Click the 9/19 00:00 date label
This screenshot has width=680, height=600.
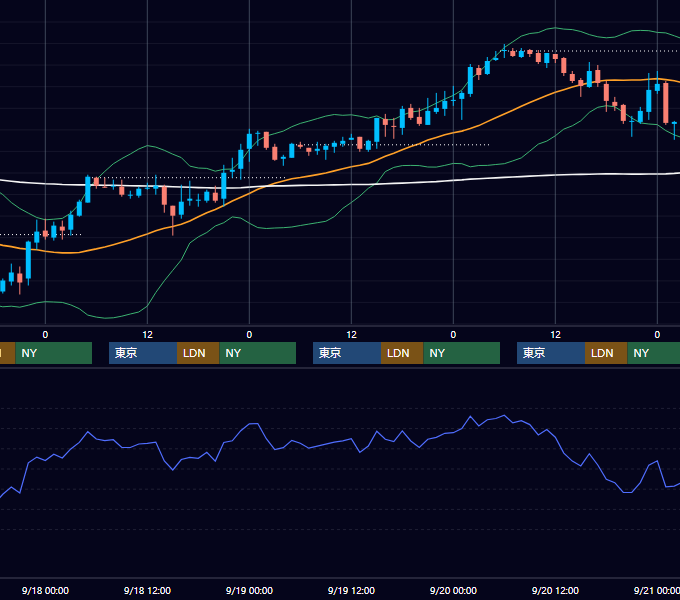(249, 590)
